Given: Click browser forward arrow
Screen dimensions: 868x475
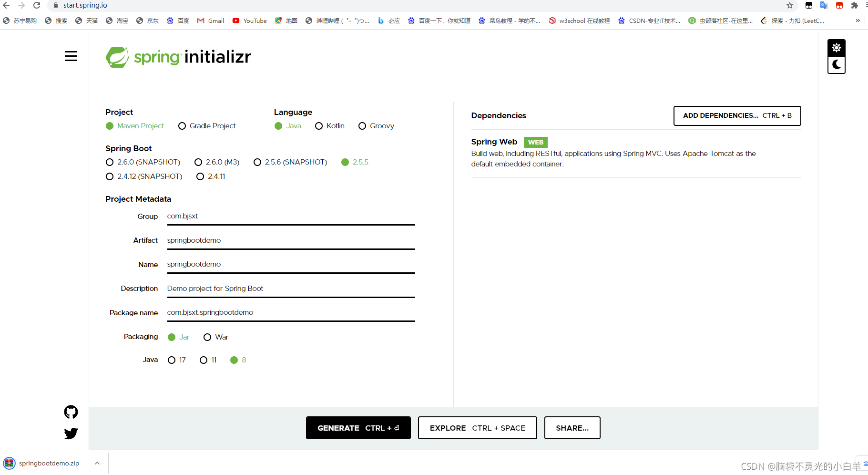Looking at the screenshot, I should 21,5.
